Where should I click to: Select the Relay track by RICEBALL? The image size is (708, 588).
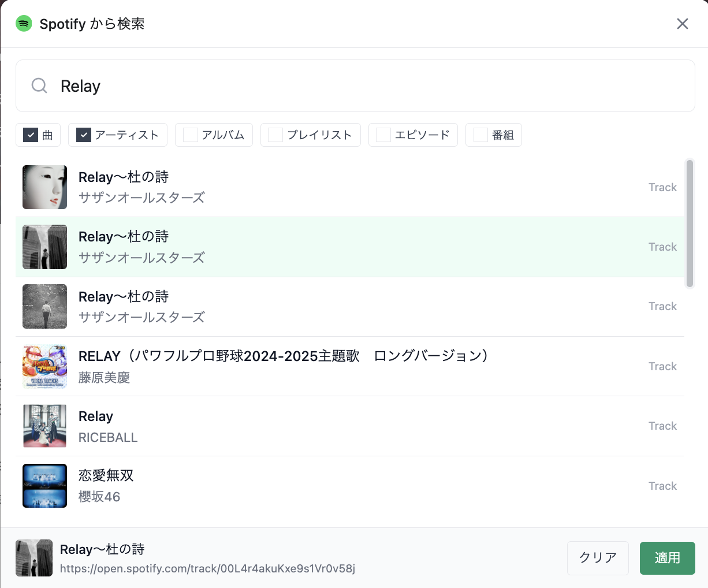[346, 426]
